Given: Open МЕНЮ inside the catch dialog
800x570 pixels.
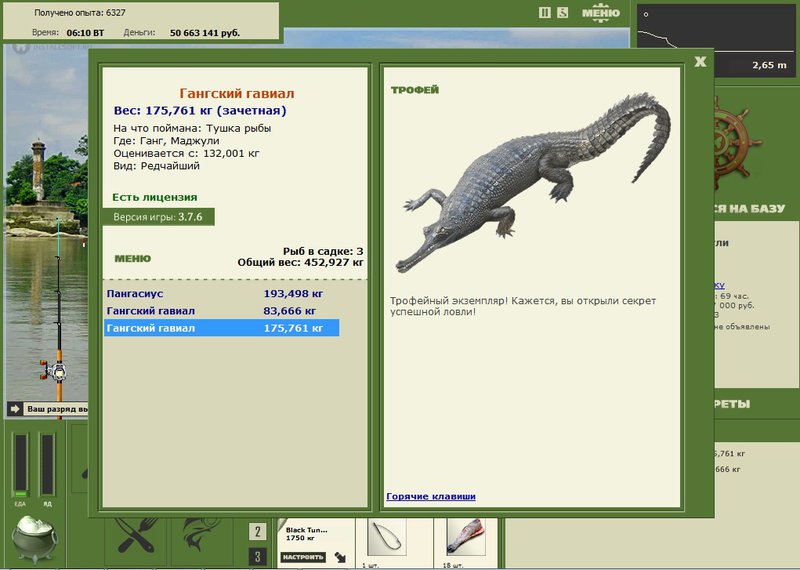Looking at the screenshot, I should pos(133,259).
